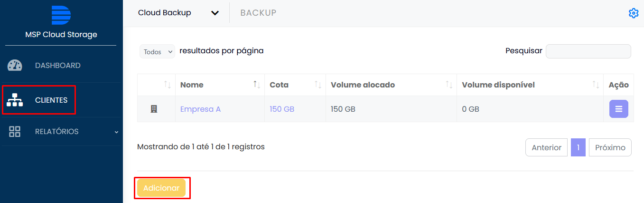Open the Todos results-per-page dropdown

click(x=157, y=52)
